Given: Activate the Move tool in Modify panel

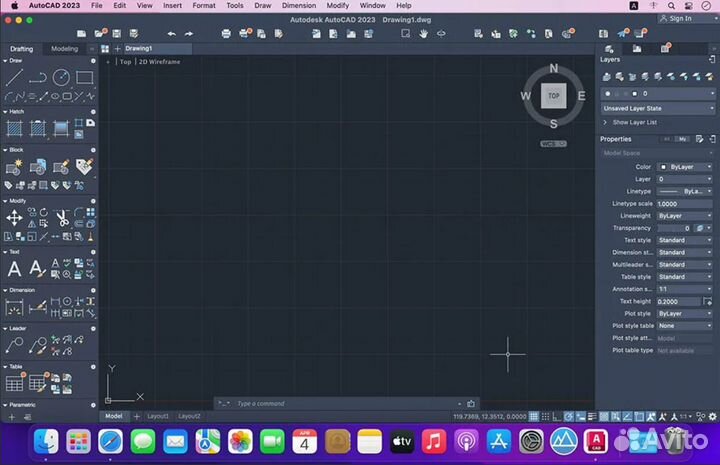Looking at the screenshot, I should coord(14,218).
